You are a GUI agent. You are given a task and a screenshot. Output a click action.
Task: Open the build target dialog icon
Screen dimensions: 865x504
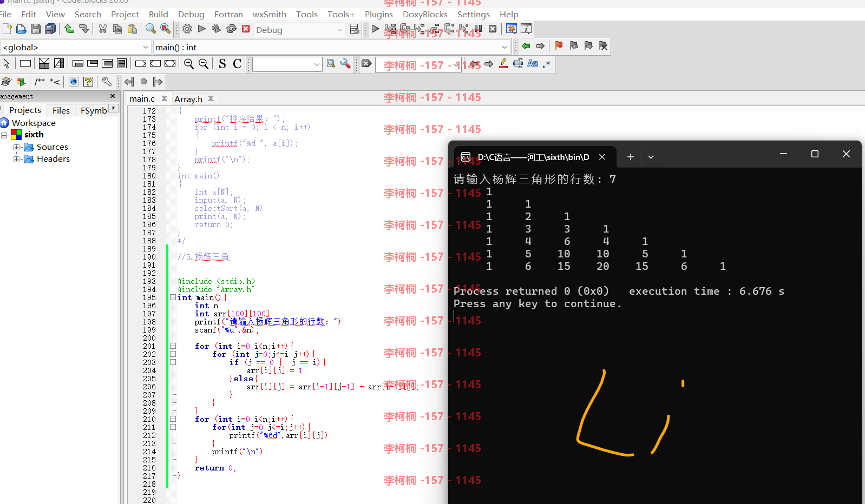pyautogui.click(x=355, y=29)
